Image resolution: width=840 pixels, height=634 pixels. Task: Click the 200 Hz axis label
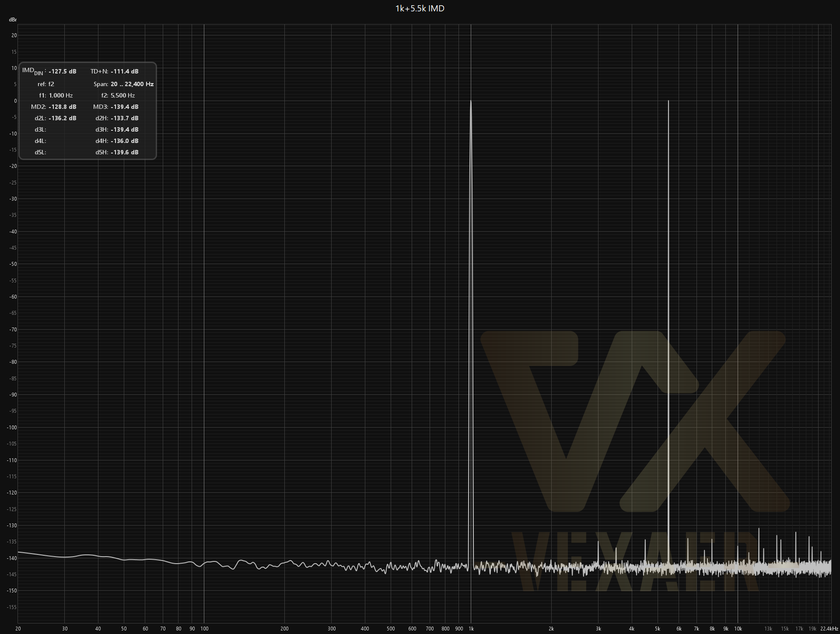(285, 629)
